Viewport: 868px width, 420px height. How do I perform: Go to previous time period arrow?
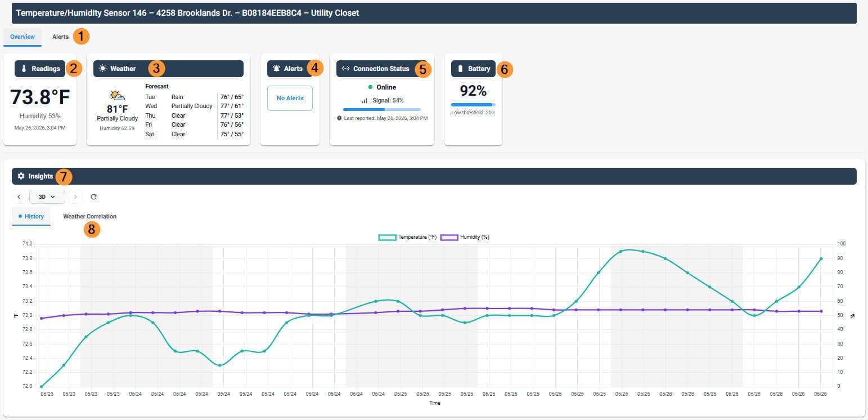[x=19, y=197]
